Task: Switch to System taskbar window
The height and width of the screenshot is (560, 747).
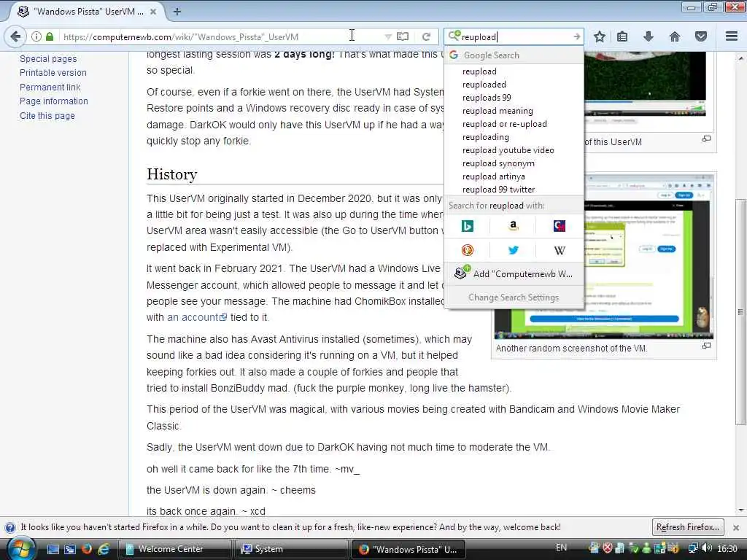Action: point(291,549)
